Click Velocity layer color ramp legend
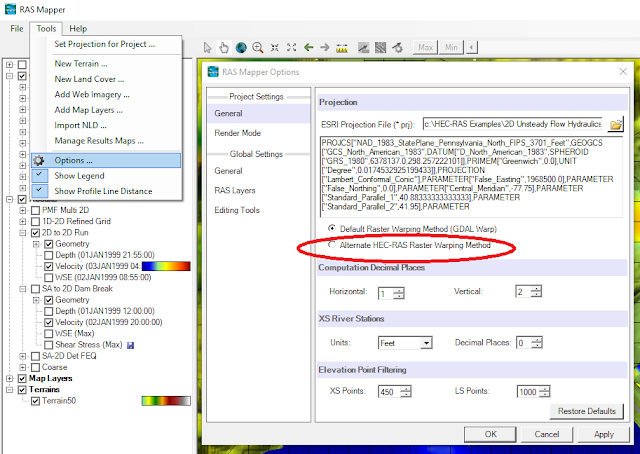Viewport: 640px width, 454px height. tap(166, 266)
